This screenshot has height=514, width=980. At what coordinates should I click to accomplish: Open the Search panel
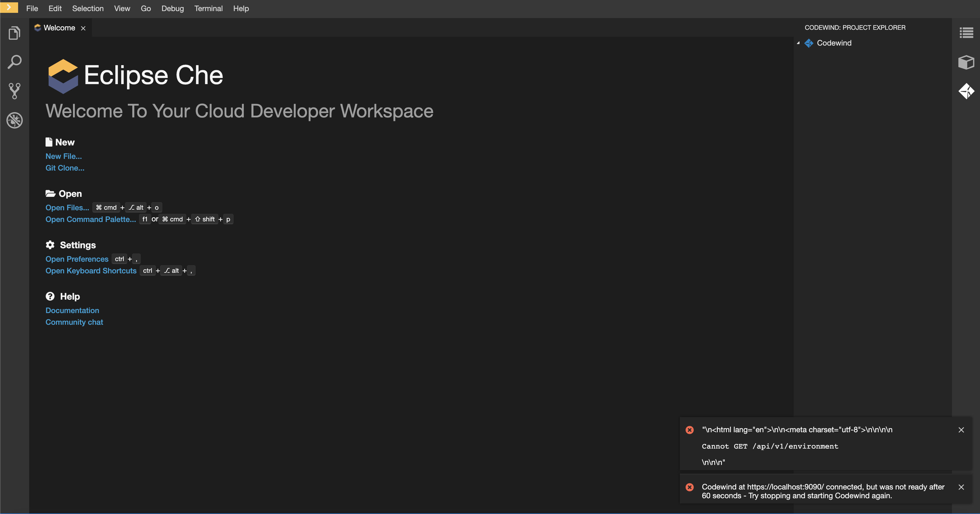click(x=15, y=62)
